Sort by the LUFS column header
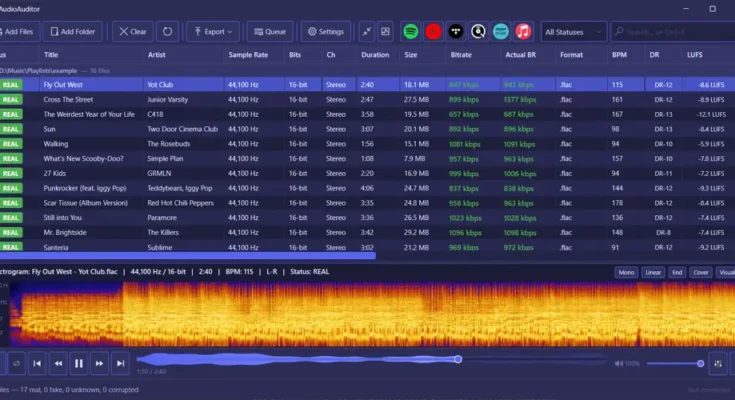735x400 pixels. [695, 55]
